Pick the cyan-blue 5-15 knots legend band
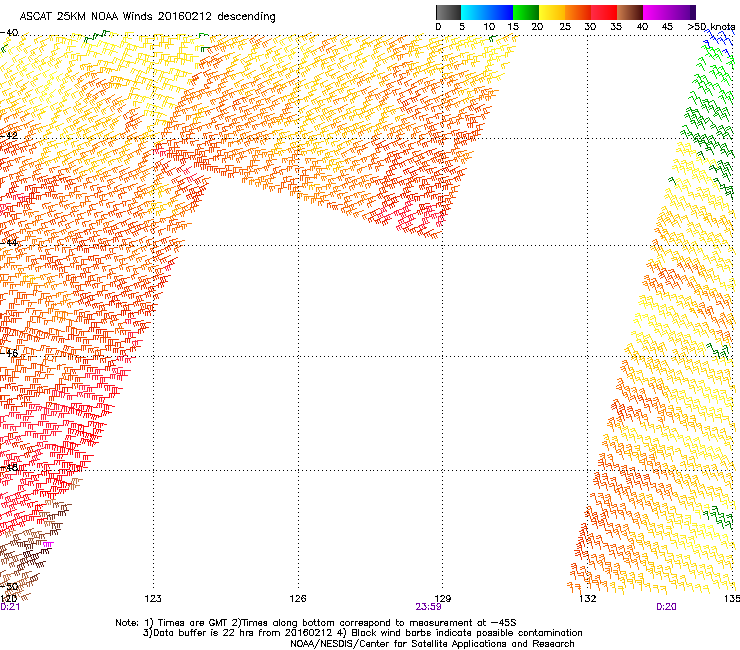Viewport: 740px width, 650px height. (487, 12)
